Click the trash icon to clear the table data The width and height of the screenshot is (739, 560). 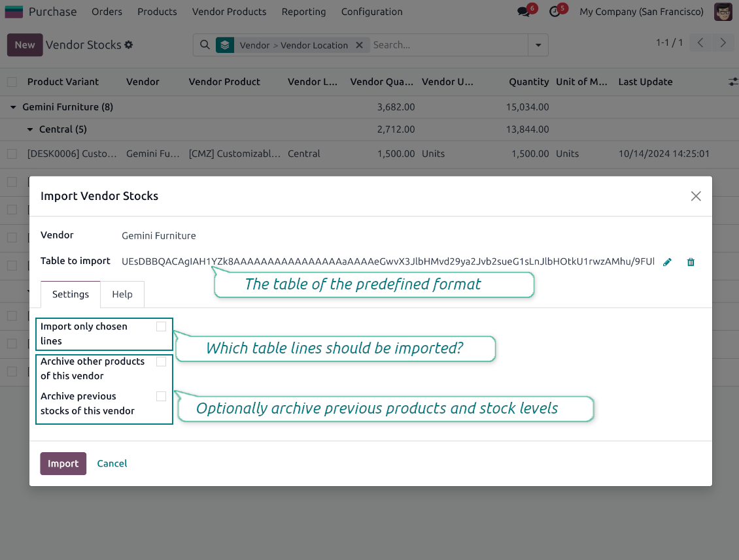click(691, 261)
